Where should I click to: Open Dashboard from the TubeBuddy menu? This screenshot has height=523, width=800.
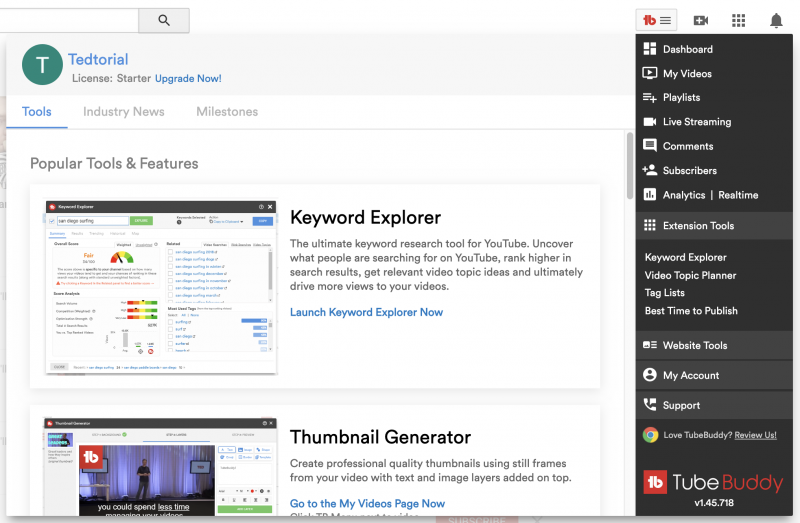click(687, 49)
